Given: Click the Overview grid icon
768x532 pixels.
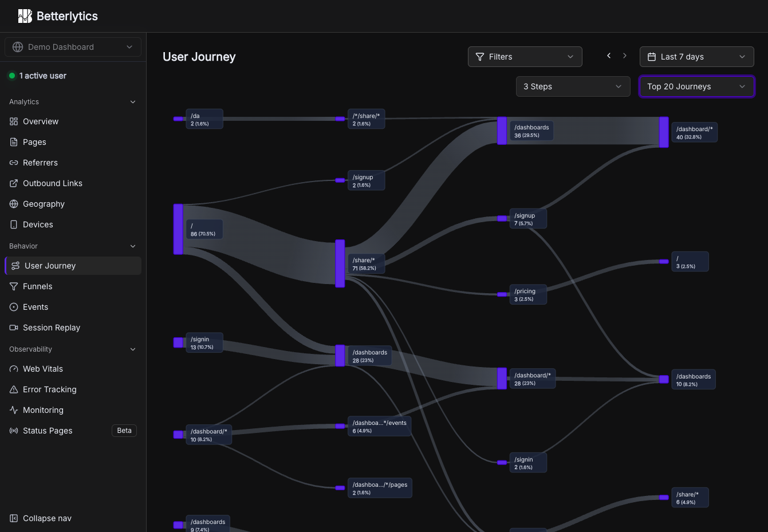Looking at the screenshot, I should point(14,121).
